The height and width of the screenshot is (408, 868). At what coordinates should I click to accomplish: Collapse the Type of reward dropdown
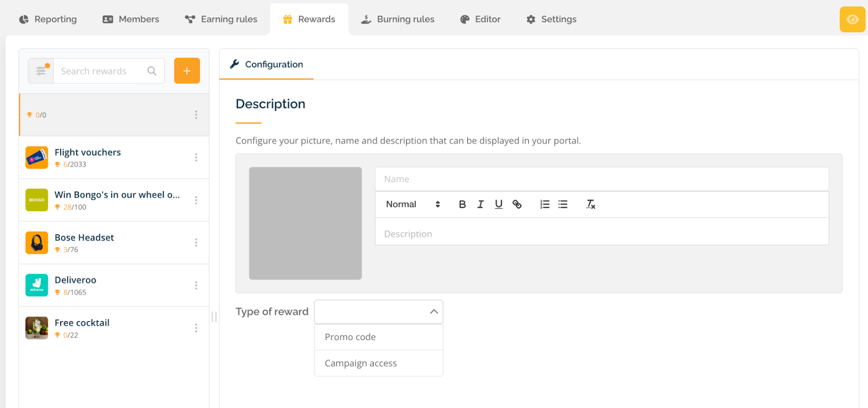[x=433, y=312]
